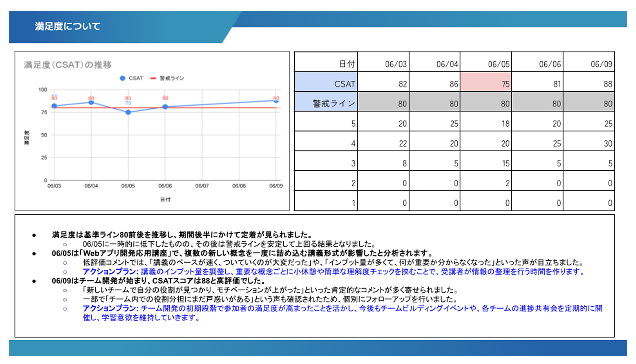Click the 06/04 CSAT data point on chart
Viewport: 636px width, 364px height.
[91, 103]
